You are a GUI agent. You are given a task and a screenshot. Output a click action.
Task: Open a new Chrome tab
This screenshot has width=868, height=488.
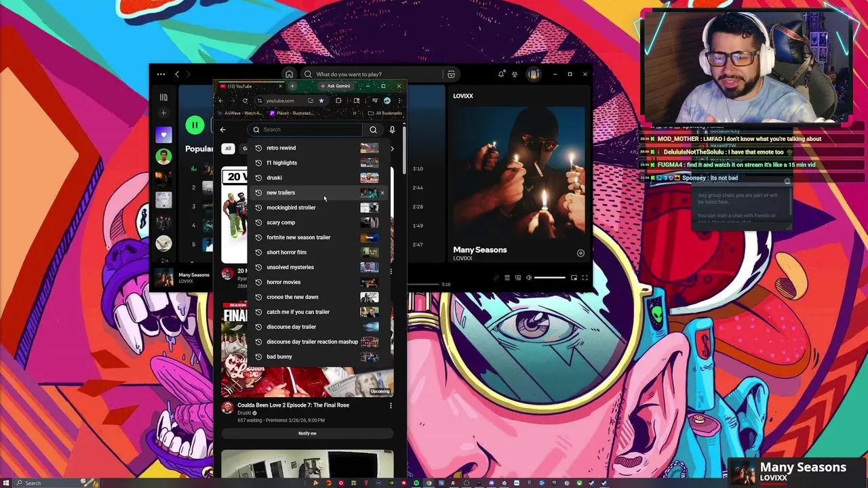292,86
